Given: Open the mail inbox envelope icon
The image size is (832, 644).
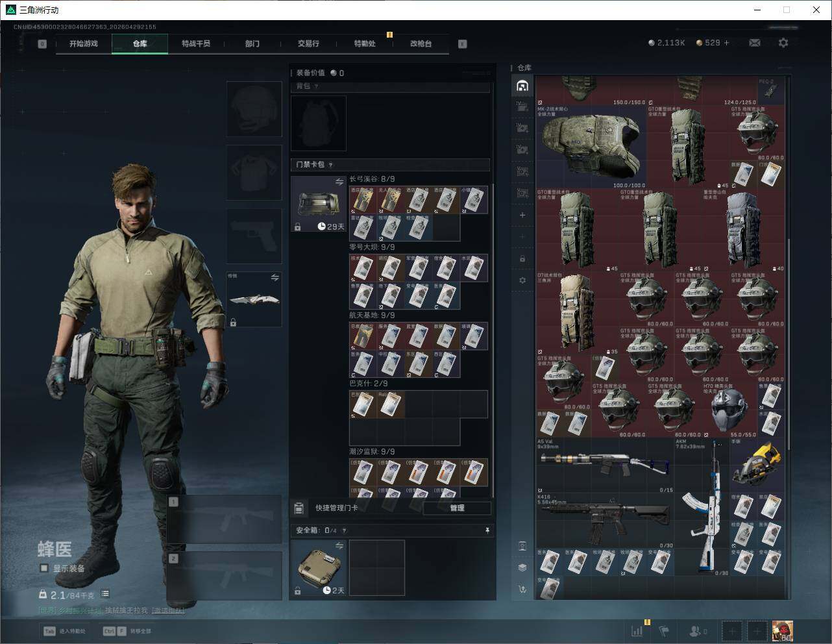Looking at the screenshot, I should click(755, 43).
